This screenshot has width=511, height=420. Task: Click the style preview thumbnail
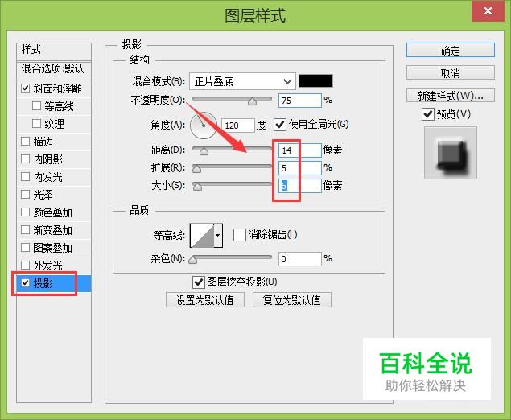(451, 153)
